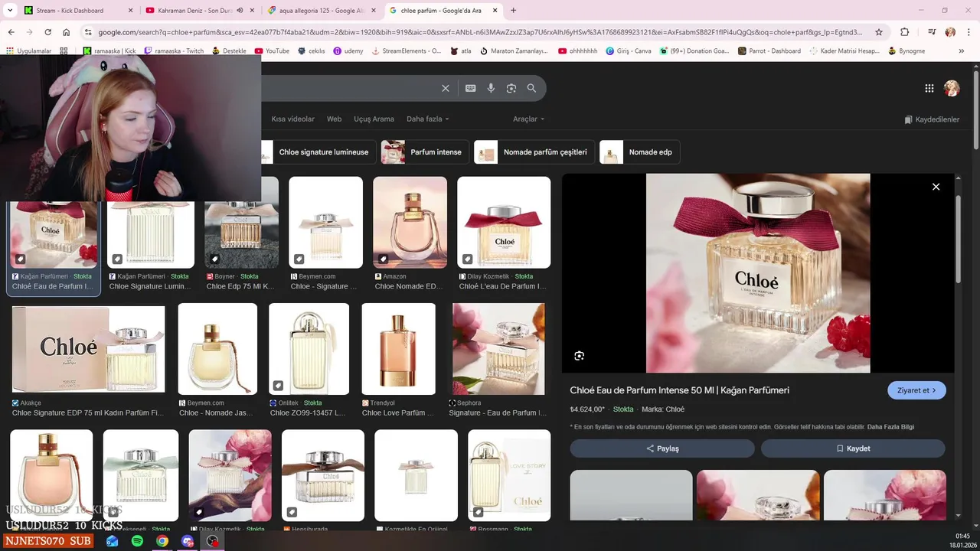The width and height of the screenshot is (980, 551).
Task: Open a new browser tab
Action: (x=513, y=11)
